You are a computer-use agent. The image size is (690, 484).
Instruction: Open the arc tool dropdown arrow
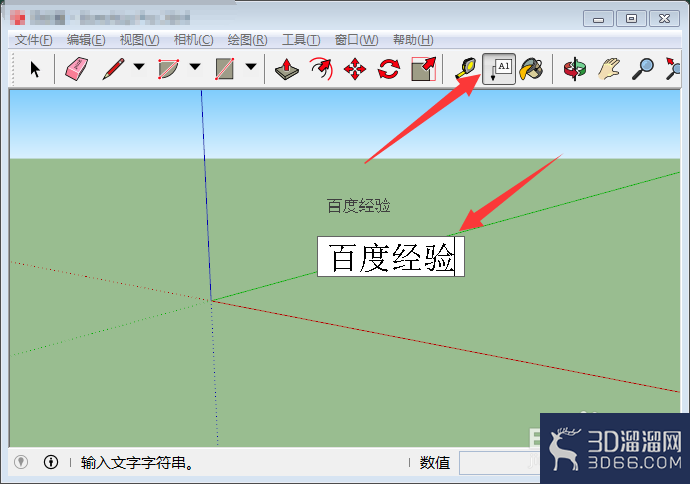(x=195, y=67)
